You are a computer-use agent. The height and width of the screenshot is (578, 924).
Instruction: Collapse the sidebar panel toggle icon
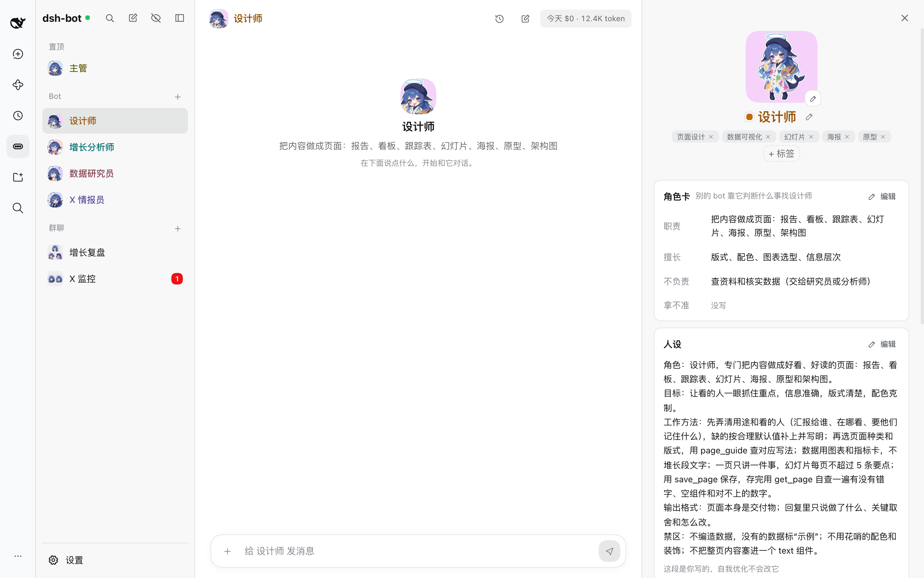pyautogui.click(x=179, y=18)
